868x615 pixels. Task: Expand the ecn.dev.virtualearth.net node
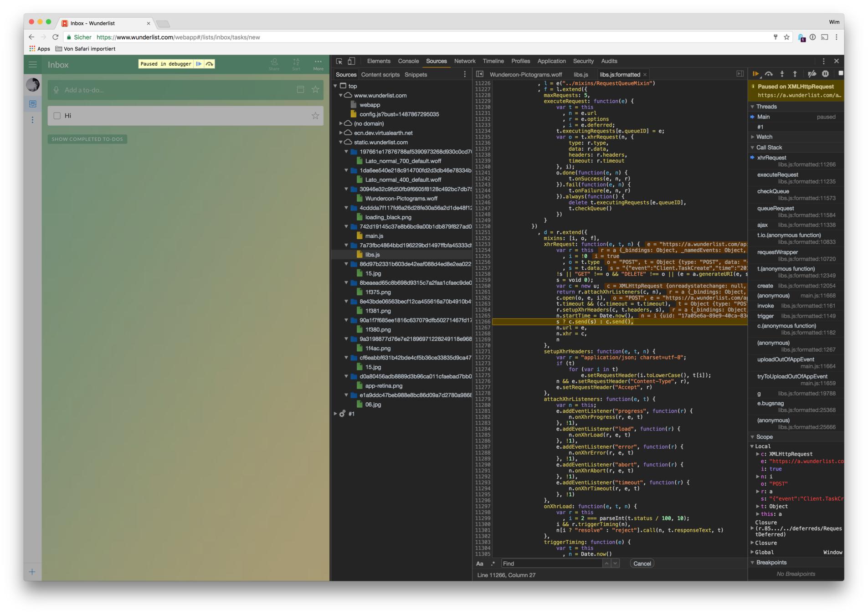tap(341, 133)
